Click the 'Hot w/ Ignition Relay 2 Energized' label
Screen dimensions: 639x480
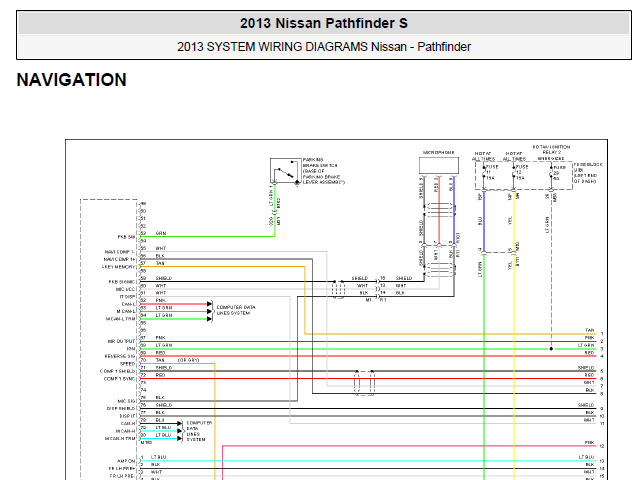[551, 152]
